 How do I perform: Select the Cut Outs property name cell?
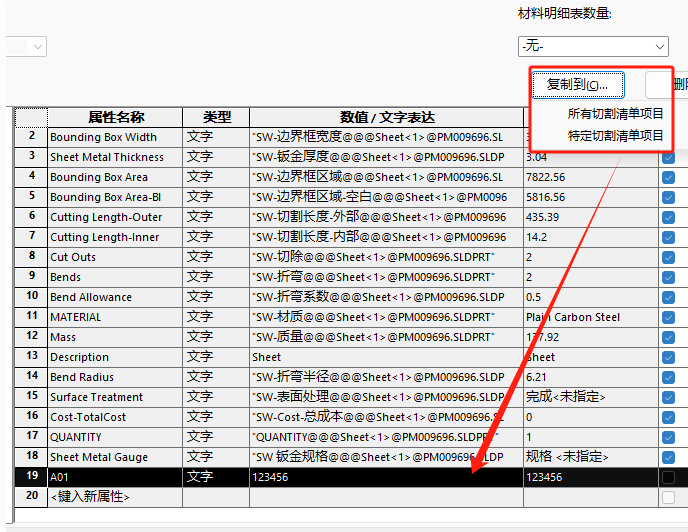115,257
